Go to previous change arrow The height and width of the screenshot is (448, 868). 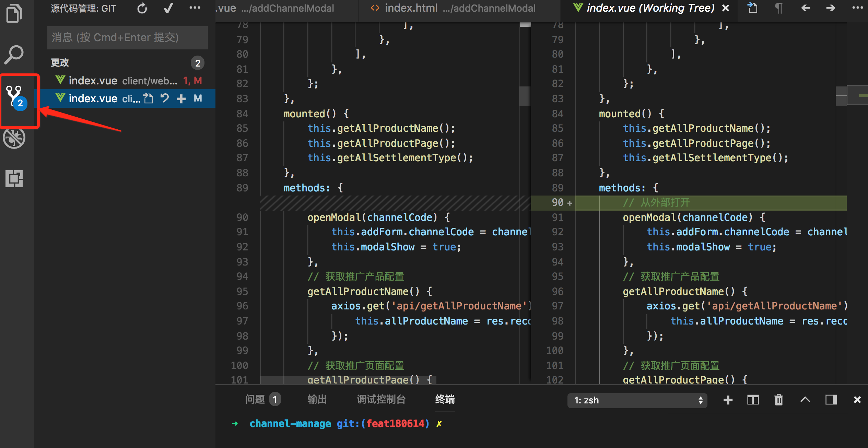click(x=806, y=8)
